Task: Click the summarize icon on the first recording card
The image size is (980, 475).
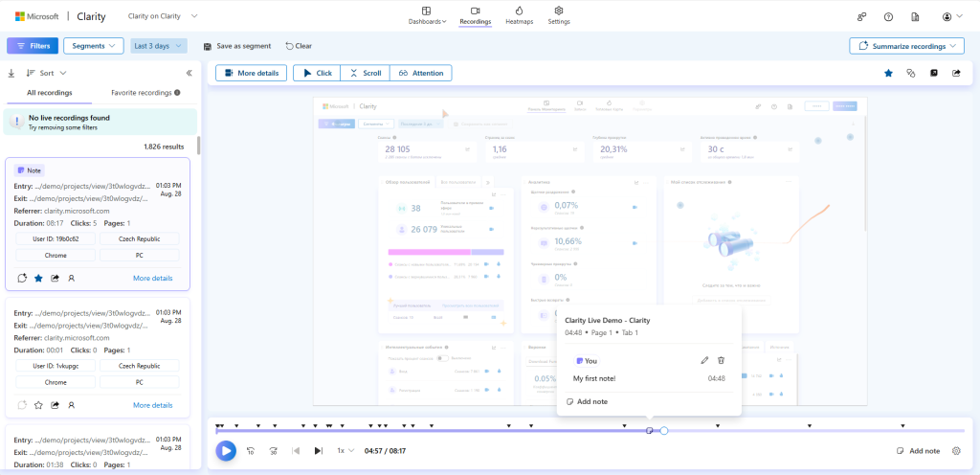Action: click(23, 278)
